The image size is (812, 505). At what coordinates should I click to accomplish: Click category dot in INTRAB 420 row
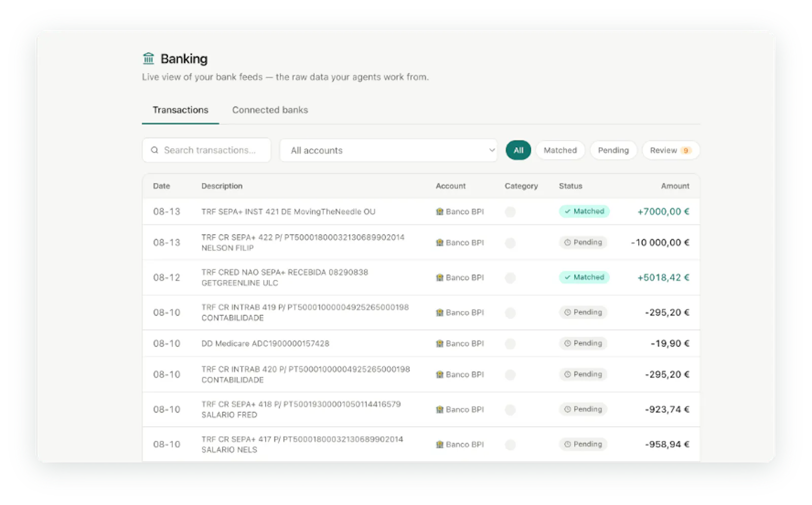coord(510,375)
